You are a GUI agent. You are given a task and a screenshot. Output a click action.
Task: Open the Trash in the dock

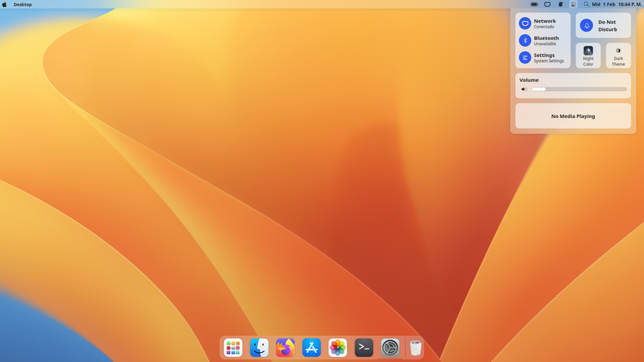pyautogui.click(x=416, y=348)
